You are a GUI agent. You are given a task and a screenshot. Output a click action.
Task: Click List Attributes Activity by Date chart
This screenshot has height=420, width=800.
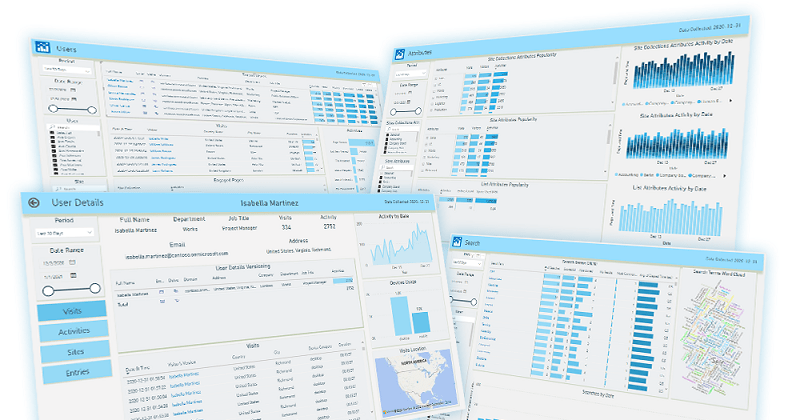coord(670,218)
